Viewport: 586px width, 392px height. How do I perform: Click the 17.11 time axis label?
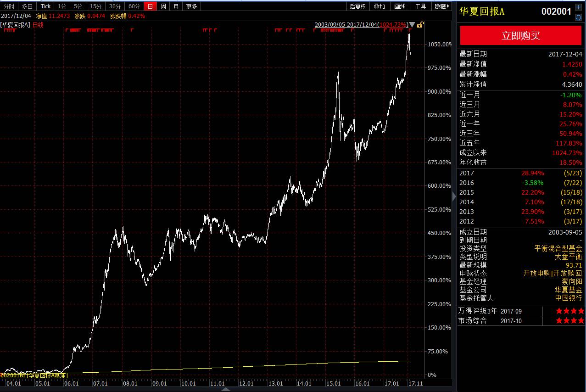(415, 383)
